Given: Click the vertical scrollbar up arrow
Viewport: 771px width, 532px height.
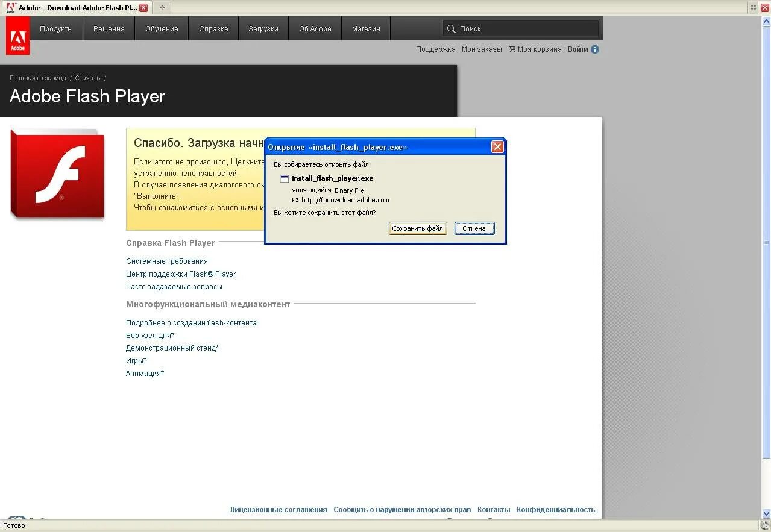Looking at the screenshot, I should [767, 20].
